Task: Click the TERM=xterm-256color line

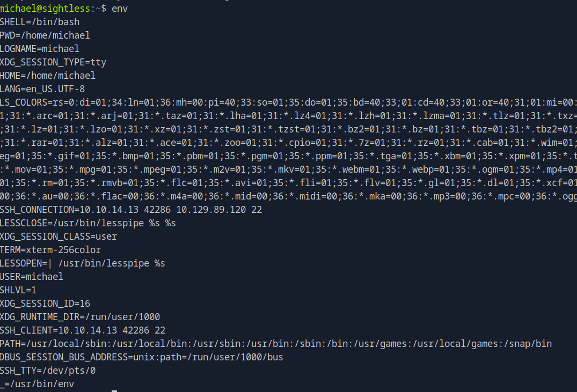Action: (50, 250)
